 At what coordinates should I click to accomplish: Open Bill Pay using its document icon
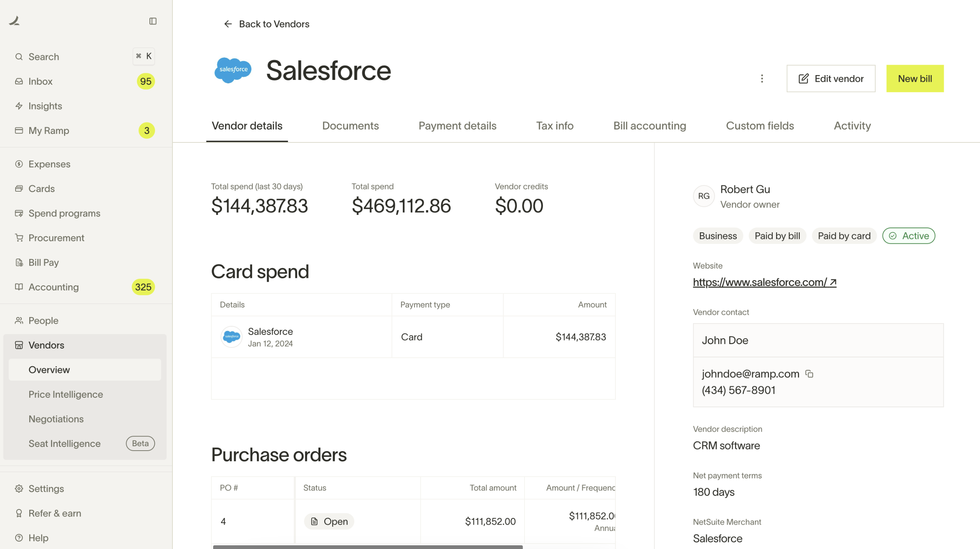point(19,262)
